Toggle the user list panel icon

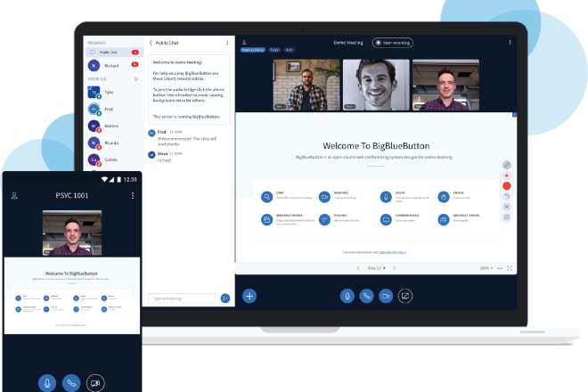tap(244, 42)
